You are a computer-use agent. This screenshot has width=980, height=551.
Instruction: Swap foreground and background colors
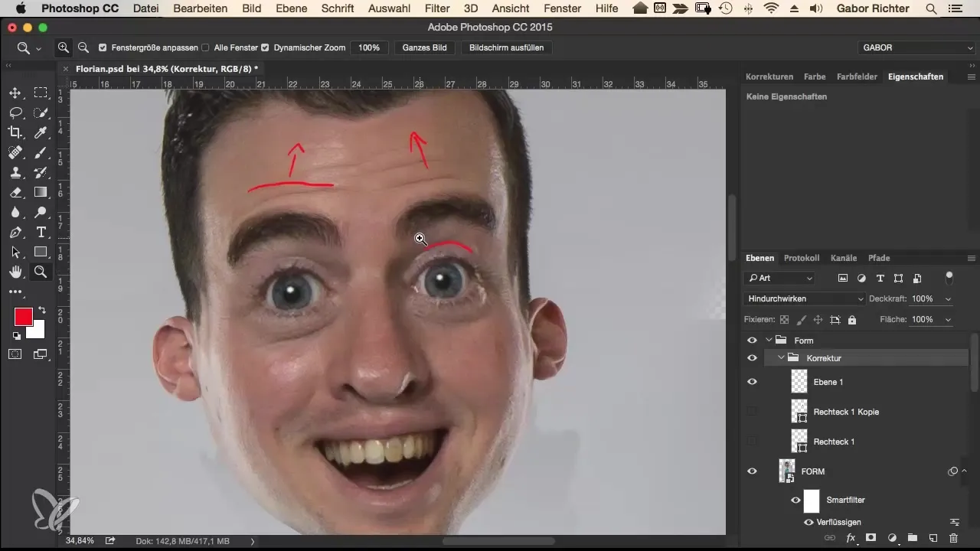[41, 310]
